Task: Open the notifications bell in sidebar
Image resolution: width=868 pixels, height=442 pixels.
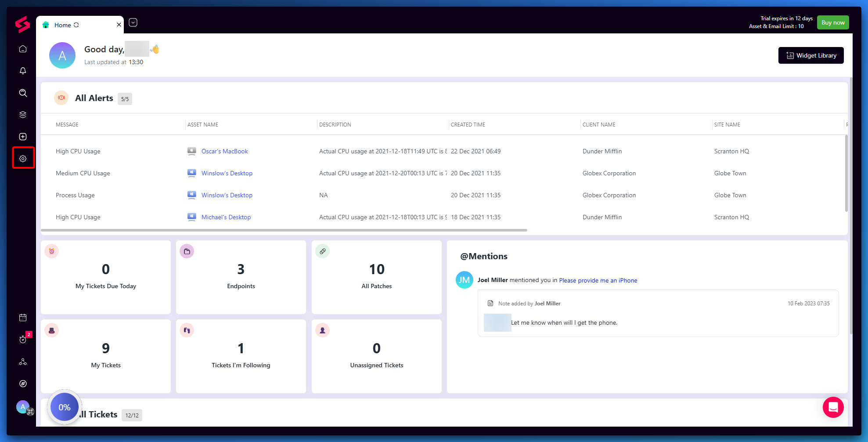Action: (x=23, y=71)
